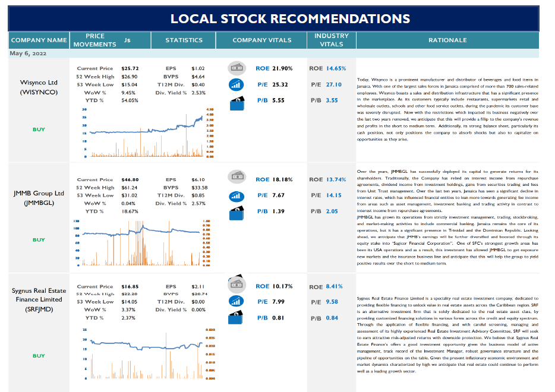The image size is (555, 392).
Task: Click JMMB's 52 week high $61.24
Action: pyautogui.click(x=129, y=188)
